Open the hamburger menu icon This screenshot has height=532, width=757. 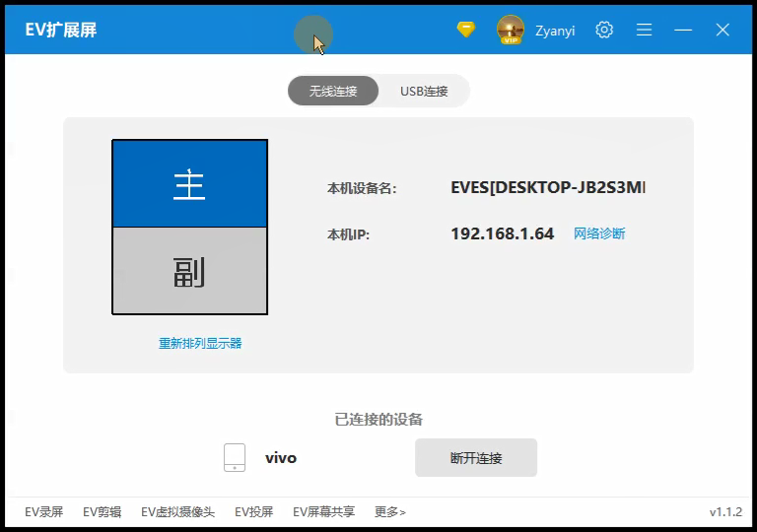[x=644, y=30]
